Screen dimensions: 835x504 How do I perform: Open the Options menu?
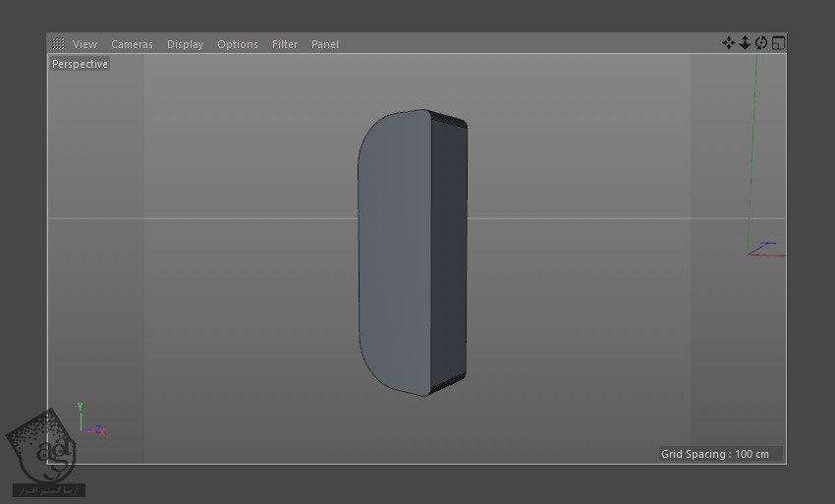pos(237,44)
